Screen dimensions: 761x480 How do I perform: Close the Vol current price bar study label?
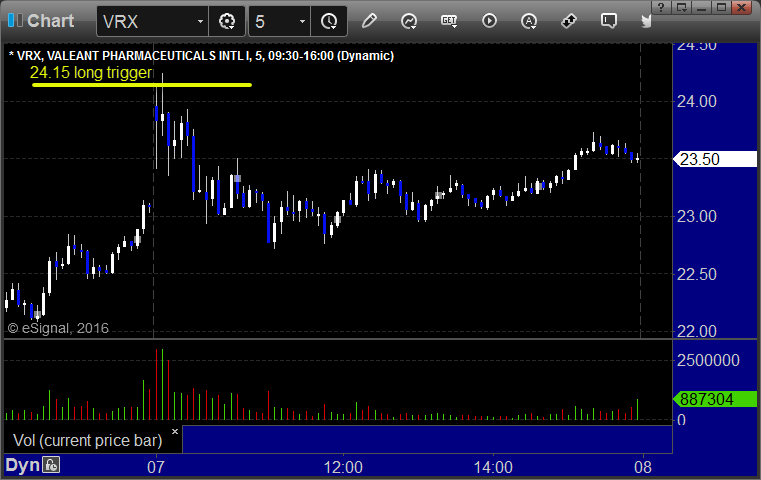tap(175, 431)
